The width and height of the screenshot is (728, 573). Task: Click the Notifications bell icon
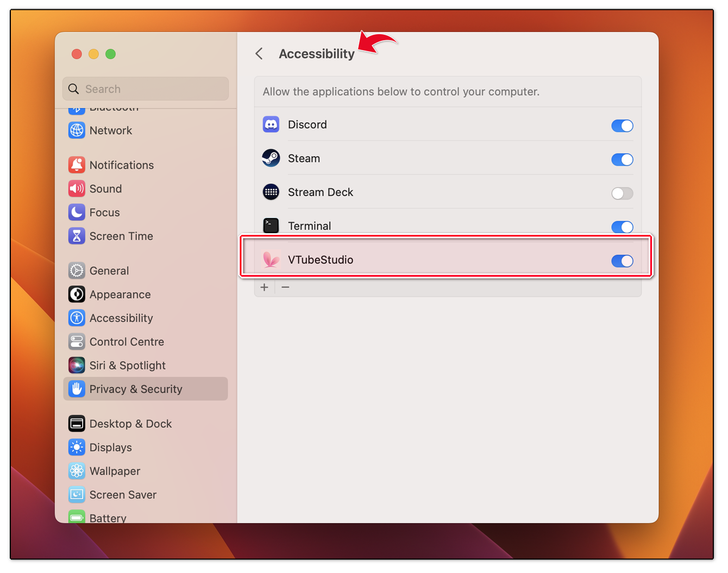tap(77, 165)
